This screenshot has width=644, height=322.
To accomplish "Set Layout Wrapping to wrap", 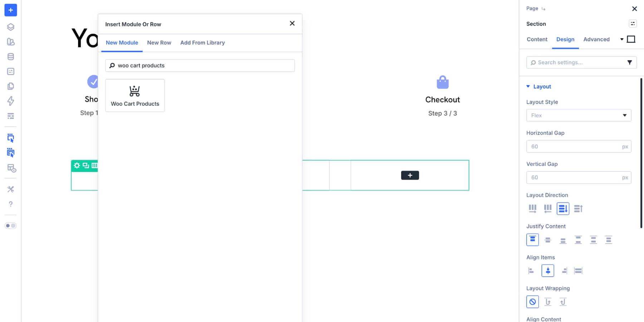I will pos(548,302).
